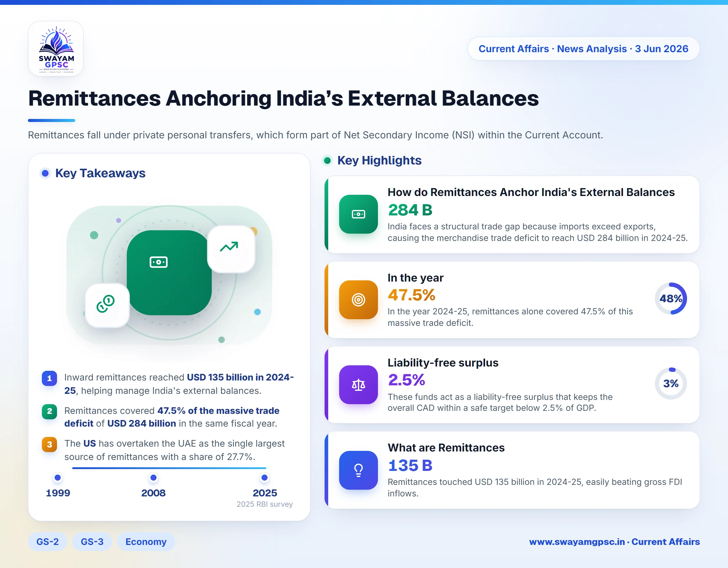Image resolution: width=728 pixels, height=568 pixels.
Task: Click the large green banknote tile in illustration
Action: [169, 273]
